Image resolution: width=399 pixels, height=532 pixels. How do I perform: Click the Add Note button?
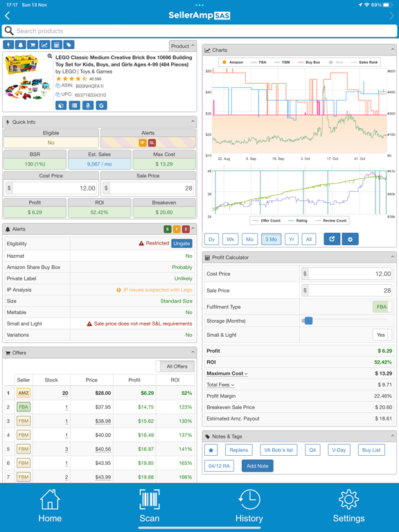click(257, 465)
